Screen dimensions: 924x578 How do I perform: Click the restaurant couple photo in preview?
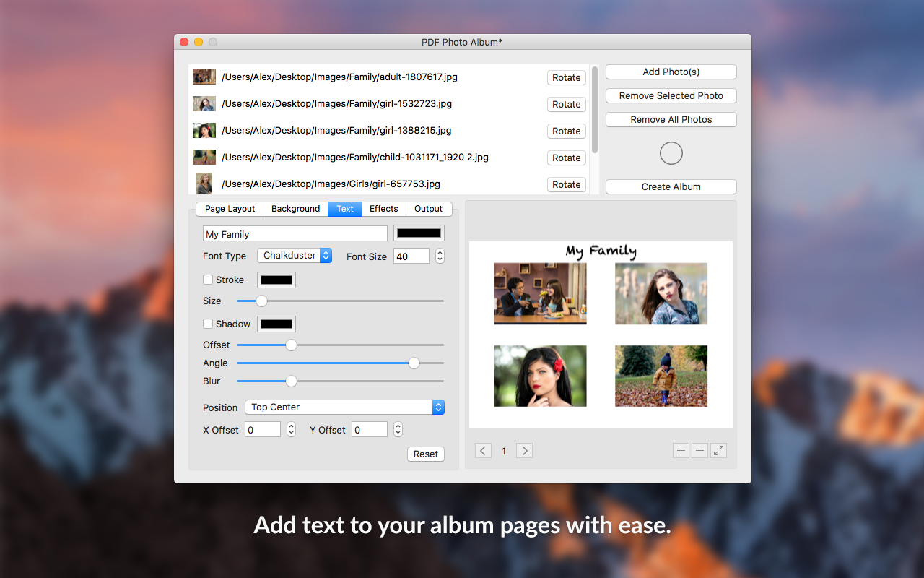tap(541, 293)
